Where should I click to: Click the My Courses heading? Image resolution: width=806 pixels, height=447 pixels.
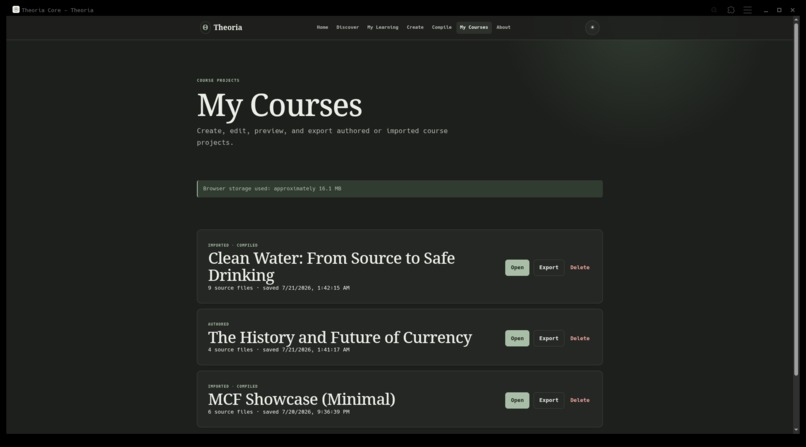(279, 106)
